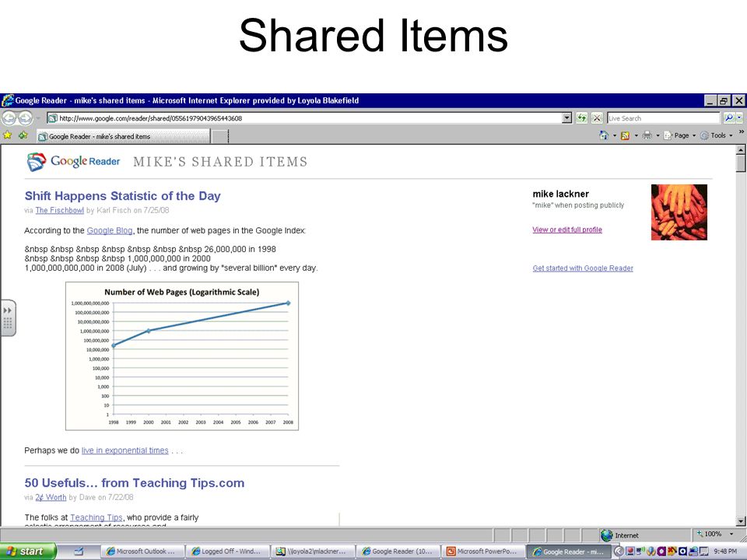This screenshot has width=747, height=560.
Task: Click the 9:48 PM system clock
Action: click(724, 551)
